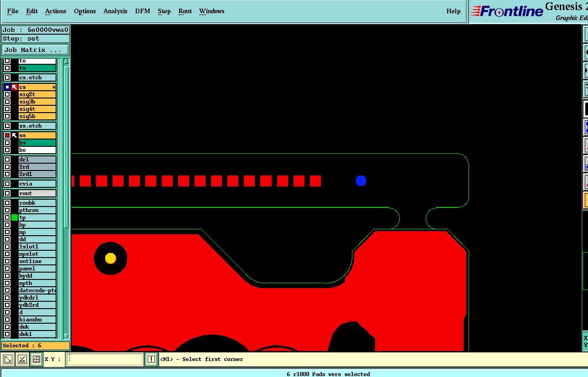Click the exclamation mark icon
Screen dimensions: 588x377
point(151,359)
